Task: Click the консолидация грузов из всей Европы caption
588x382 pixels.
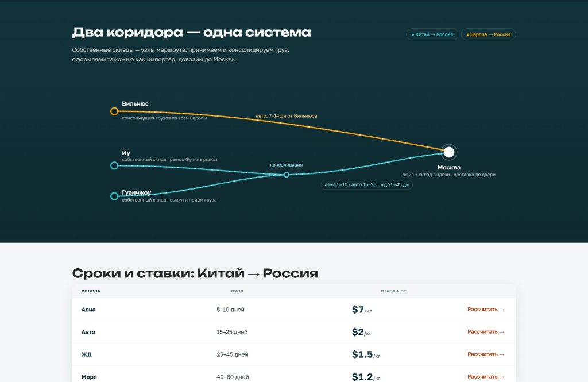Action: (164, 118)
